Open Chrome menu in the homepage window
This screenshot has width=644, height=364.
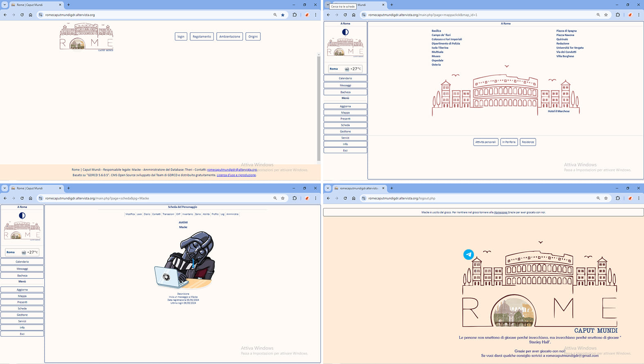315,15
